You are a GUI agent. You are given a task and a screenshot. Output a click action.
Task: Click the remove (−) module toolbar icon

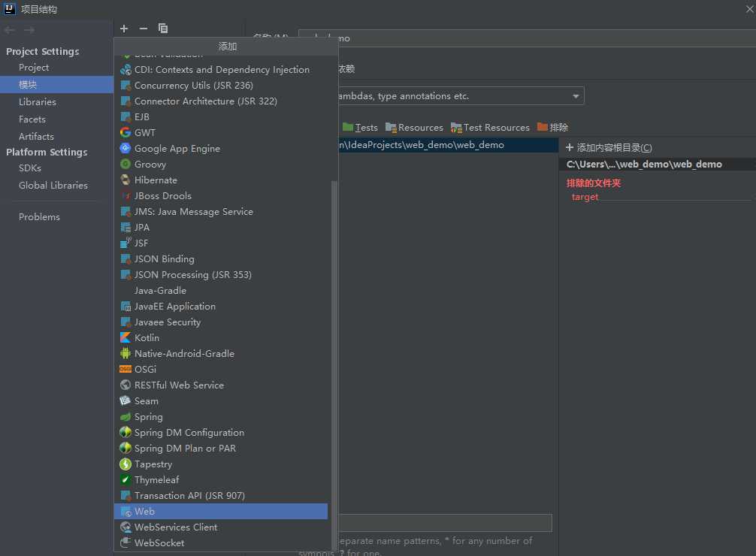pyautogui.click(x=144, y=29)
